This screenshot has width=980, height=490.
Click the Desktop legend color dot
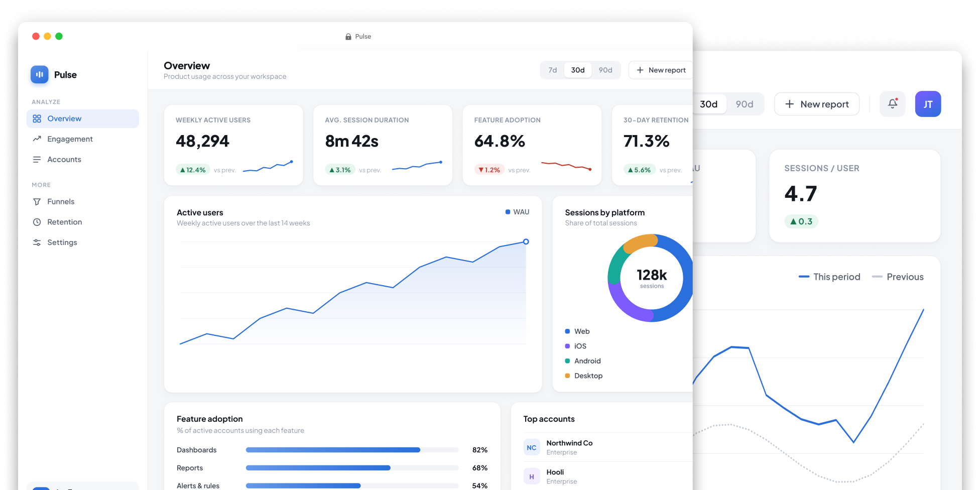coord(567,376)
